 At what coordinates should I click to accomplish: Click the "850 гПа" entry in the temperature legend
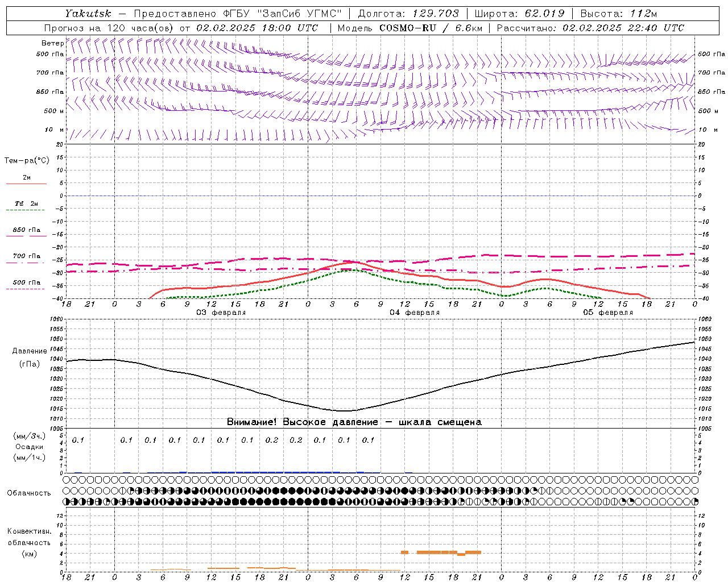pyautogui.click(x=27, y=230)
